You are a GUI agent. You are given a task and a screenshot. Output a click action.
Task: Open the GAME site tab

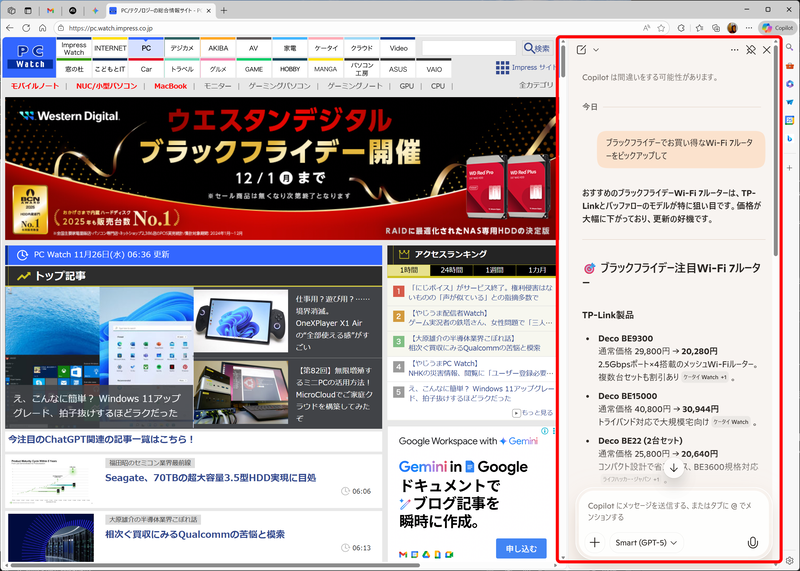pos(254,69)
